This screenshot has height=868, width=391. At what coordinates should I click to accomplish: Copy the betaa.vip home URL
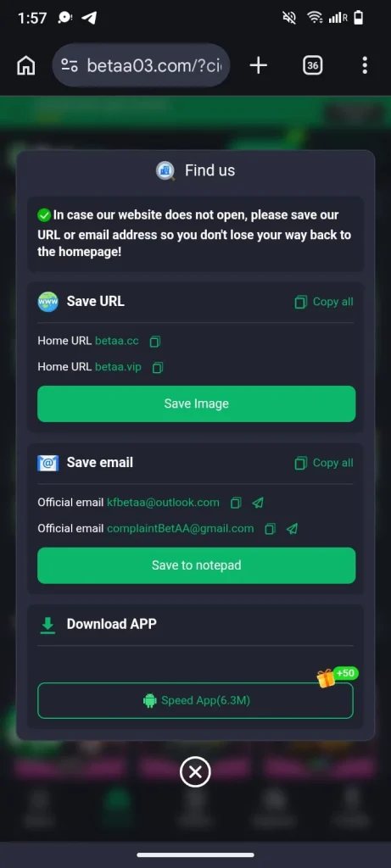point(158,368)
